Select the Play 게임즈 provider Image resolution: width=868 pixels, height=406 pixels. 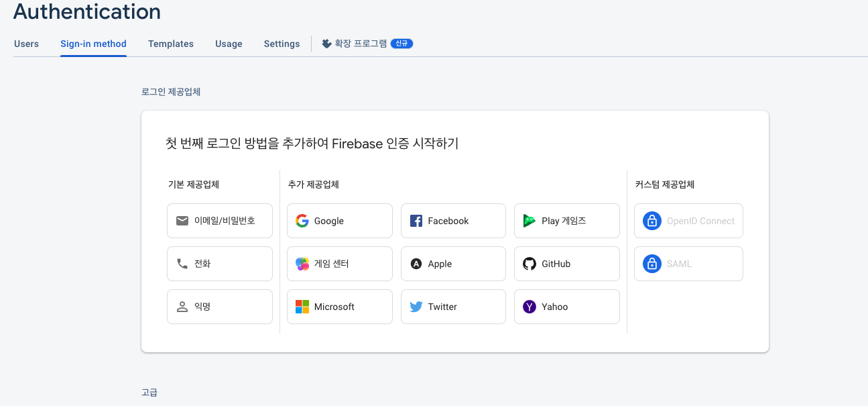567,221
